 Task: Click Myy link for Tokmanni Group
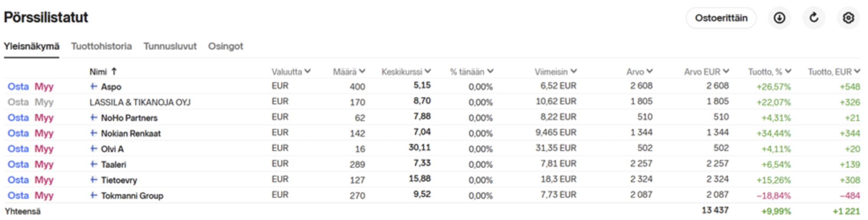pyautogui.click(x=44, y=196)
